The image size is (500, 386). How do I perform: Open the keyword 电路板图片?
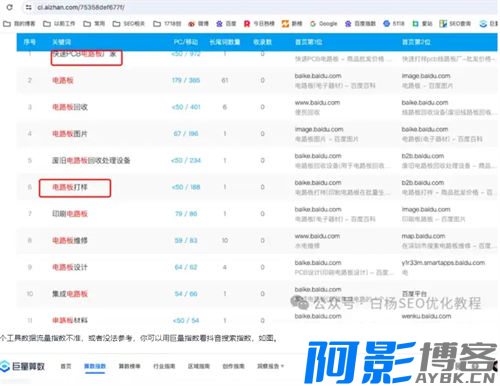click(x=70, y=134)
